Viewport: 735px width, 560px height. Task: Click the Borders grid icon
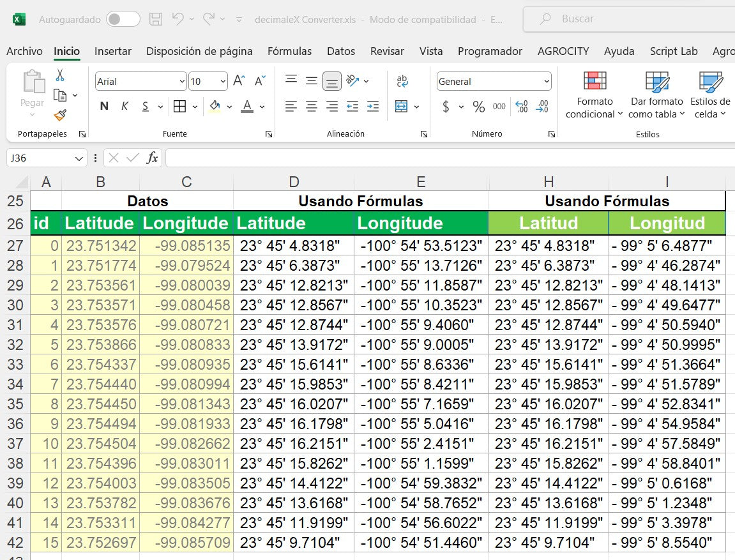180,107
